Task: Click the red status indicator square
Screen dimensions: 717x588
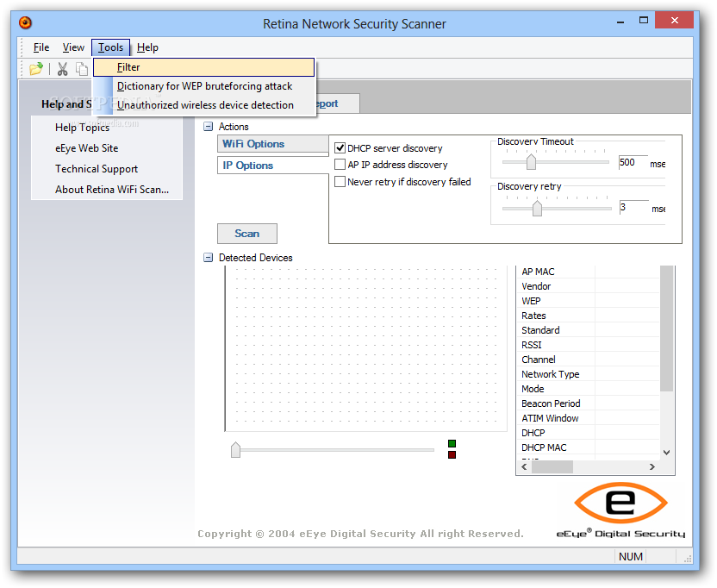Action: 452,454
